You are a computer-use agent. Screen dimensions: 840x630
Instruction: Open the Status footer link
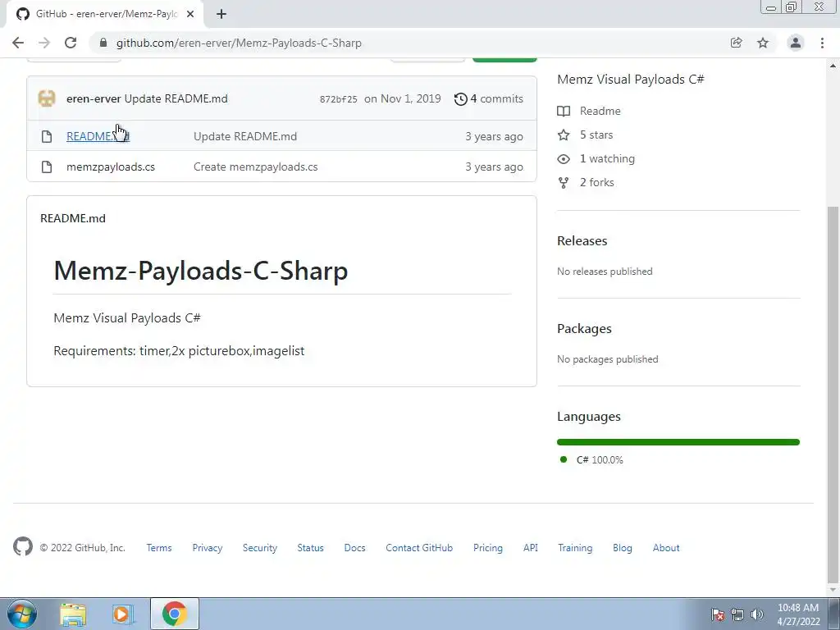point(311,547)
